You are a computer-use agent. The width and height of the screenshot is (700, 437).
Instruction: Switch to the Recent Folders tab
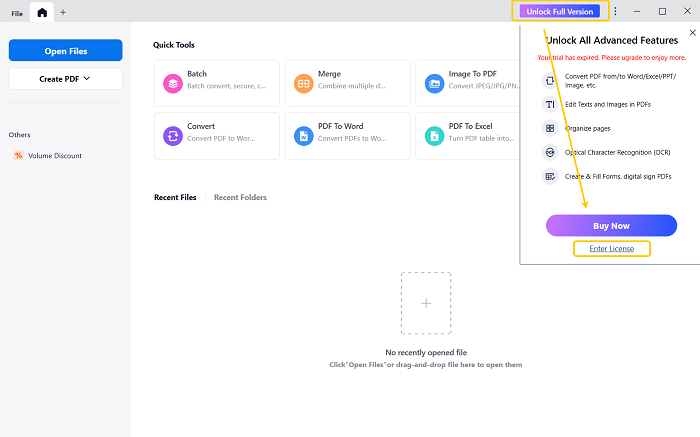click(x=240, y=198)
